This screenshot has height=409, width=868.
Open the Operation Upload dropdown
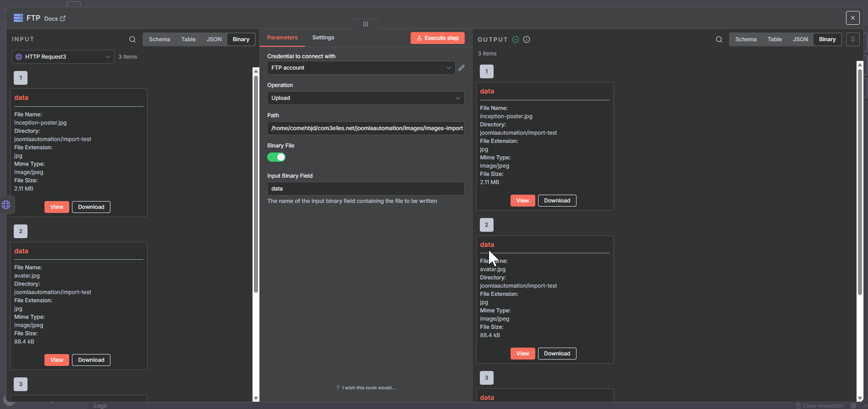point(365,98)
